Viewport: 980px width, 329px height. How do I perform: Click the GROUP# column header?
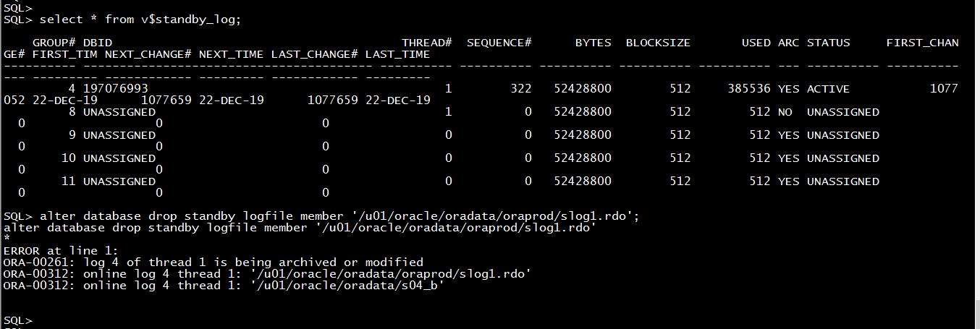tap(54, 43)
